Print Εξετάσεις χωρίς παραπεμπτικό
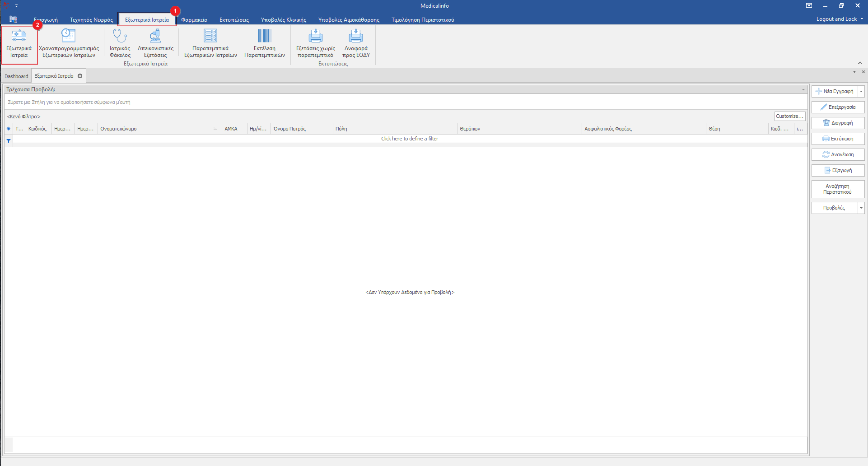This screenshot has width=868, height=466. 315,43
